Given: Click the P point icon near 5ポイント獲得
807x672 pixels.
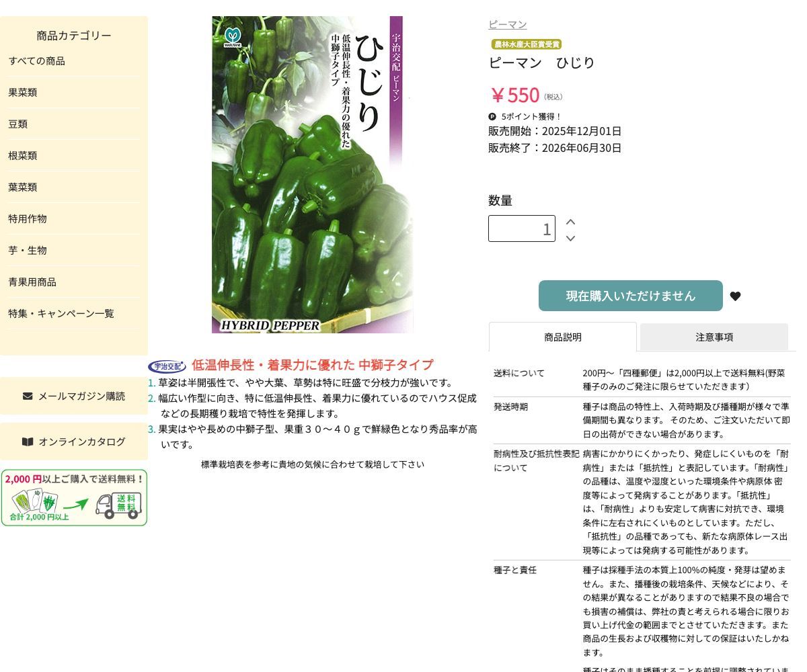Looking at the screenshot, I should 492,116.
